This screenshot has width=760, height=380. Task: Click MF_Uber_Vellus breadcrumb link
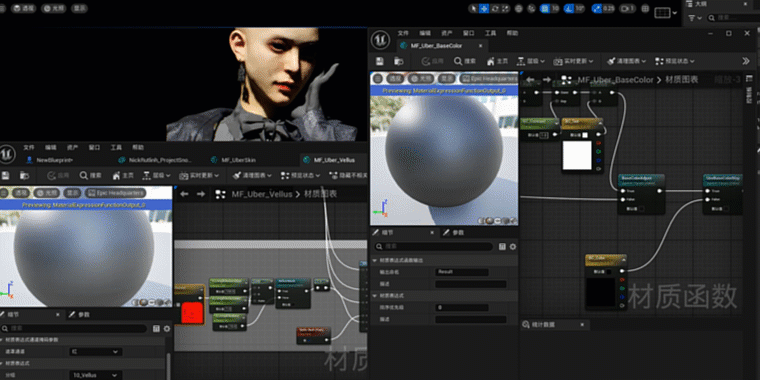pos(262,194)
